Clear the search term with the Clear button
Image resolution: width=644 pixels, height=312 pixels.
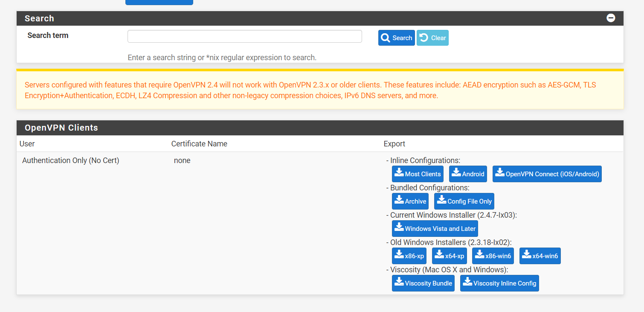tap(432, 38)
